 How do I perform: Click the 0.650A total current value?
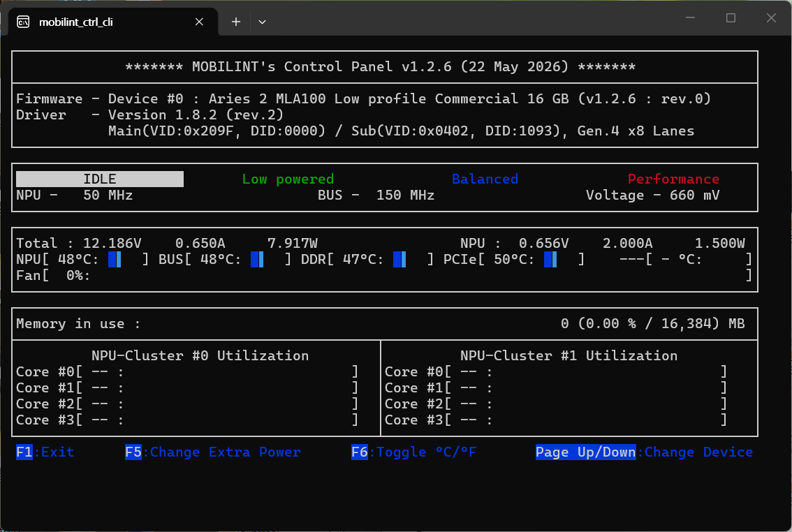(x=200, y=243)
